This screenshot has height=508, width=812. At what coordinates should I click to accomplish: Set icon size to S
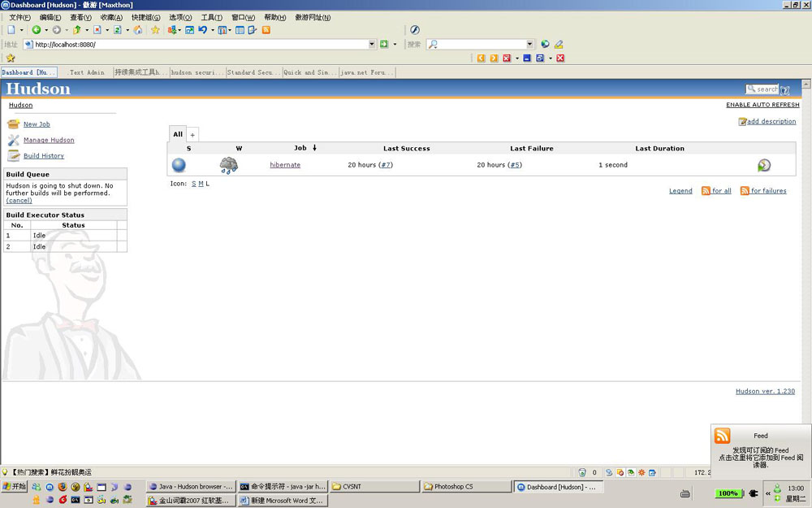194,184
